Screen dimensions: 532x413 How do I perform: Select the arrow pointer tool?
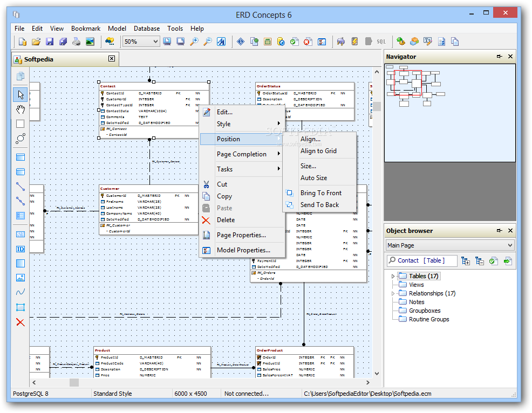click(21, 94)
